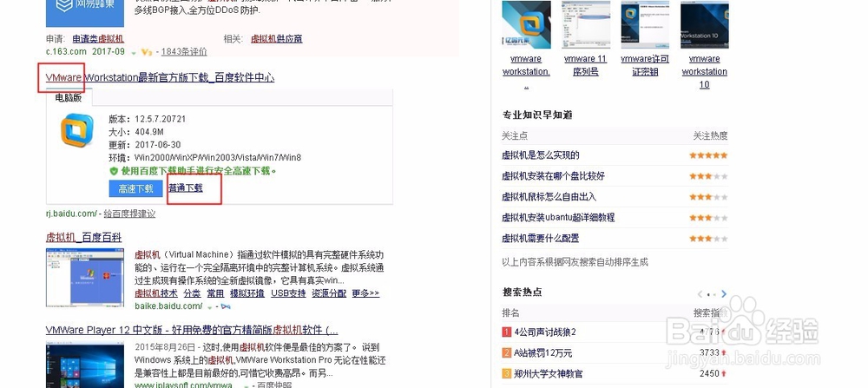This screenshot has width=868, height=388.
Task: Open the USB支持 sub-link
Action: coord(288,293)
